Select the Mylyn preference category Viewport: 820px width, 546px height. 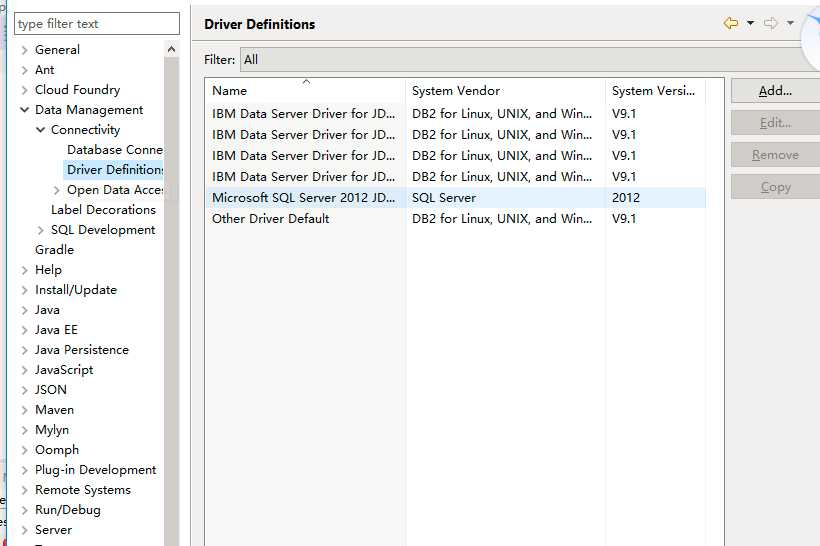(52, 430)
